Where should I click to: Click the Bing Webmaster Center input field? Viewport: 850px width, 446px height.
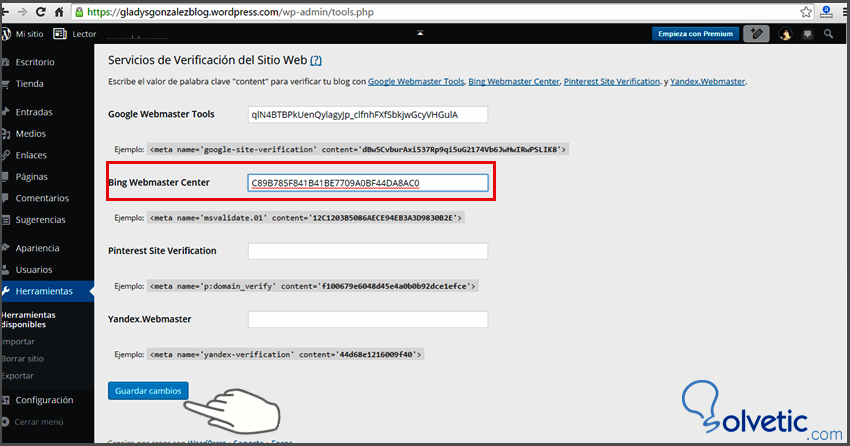368,183
